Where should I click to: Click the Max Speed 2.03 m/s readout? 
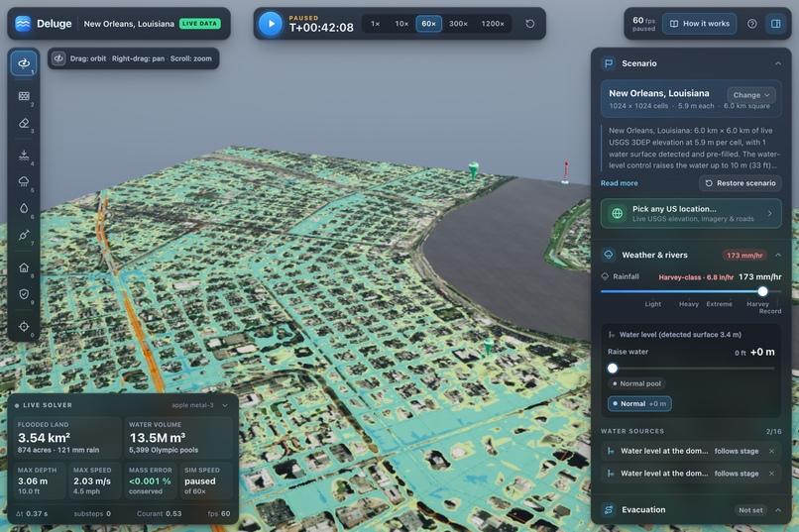tap(95, 480)
